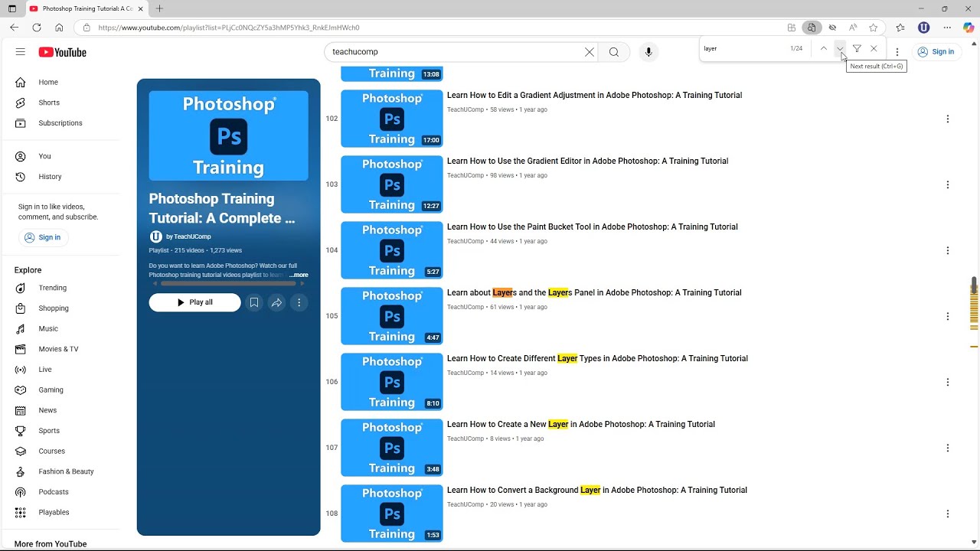
Task: Open Learn How to Edit a Gradient Adjustment video
Action: [x=594, y=96]
